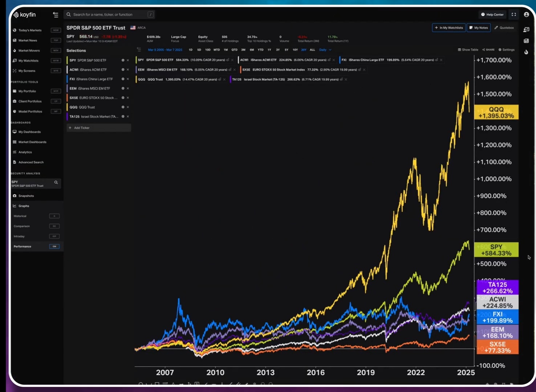
Task: Close the QQQ Trust chart legend chip
Action: point(224,79)
